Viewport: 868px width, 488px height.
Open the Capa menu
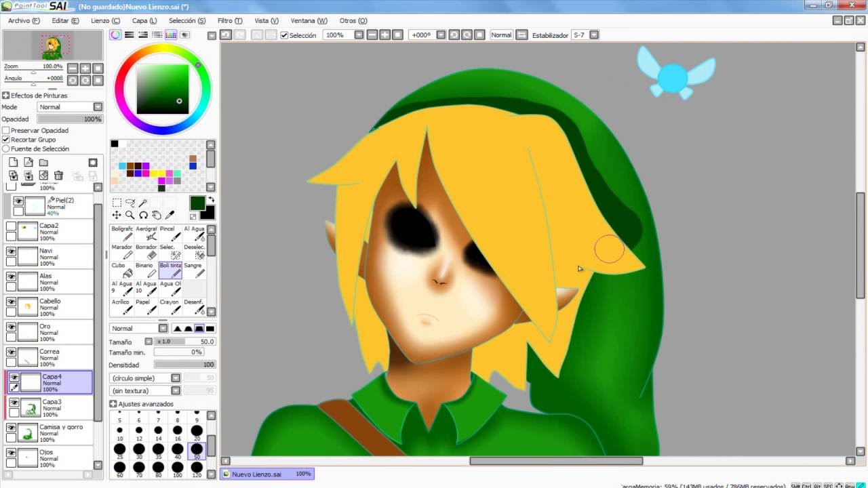(144, 21)
